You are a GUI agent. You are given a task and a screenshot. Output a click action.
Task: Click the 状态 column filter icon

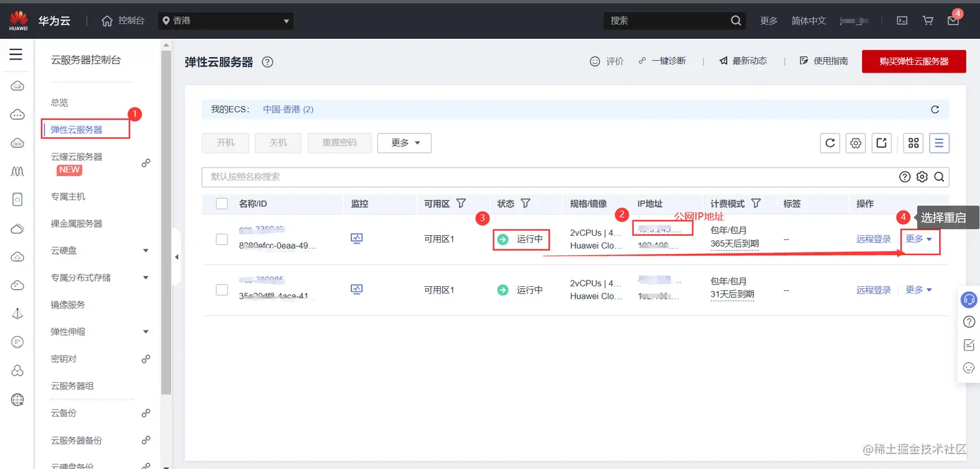[526, 203]
